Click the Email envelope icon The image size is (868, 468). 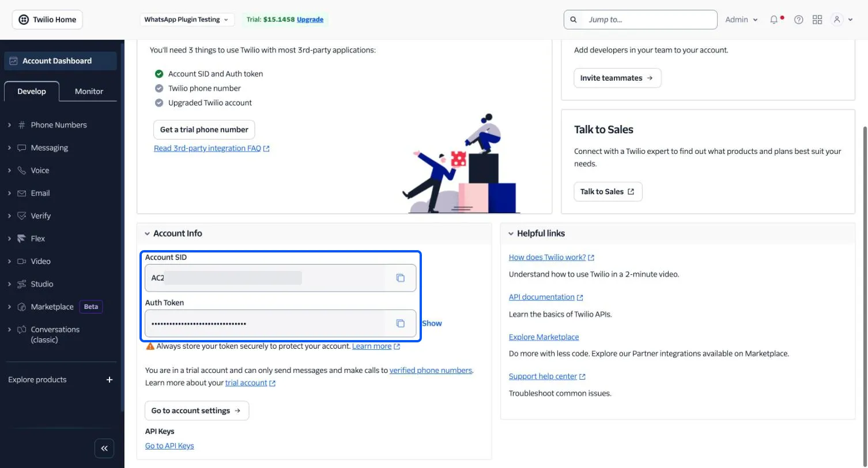[22, 193]
